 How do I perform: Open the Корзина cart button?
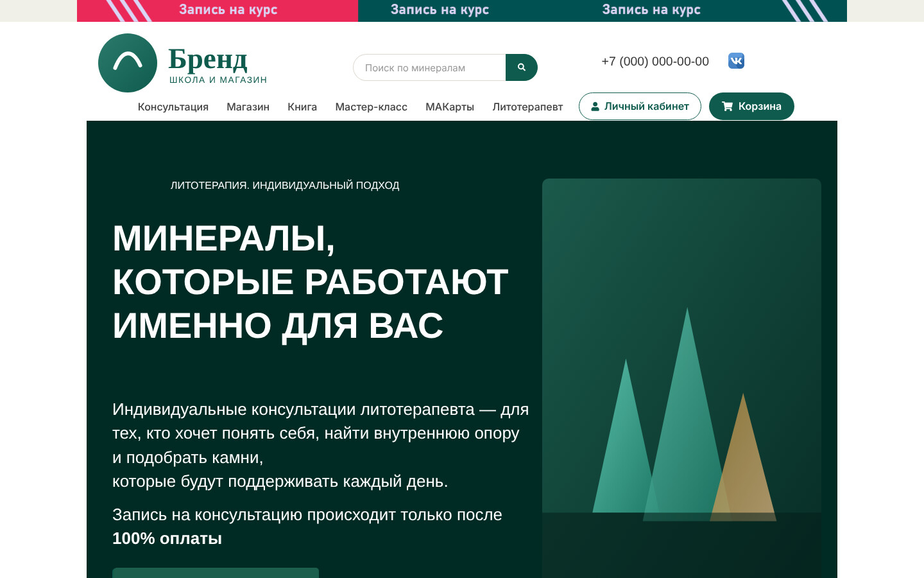click(x=751, y=106)
